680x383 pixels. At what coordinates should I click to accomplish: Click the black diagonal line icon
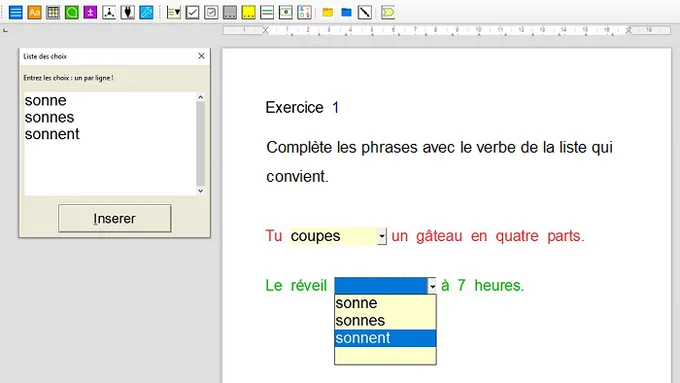(x=365, y=13)
